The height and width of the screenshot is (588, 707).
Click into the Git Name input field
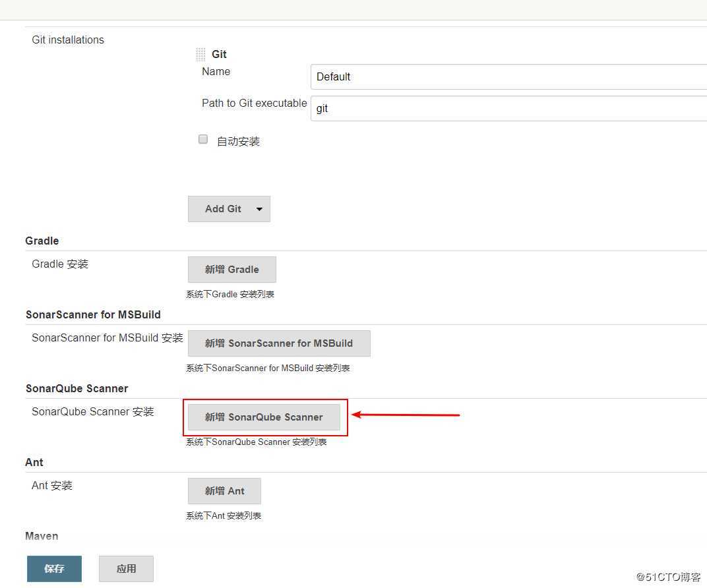pyautogui.click(x=508, y=76)
